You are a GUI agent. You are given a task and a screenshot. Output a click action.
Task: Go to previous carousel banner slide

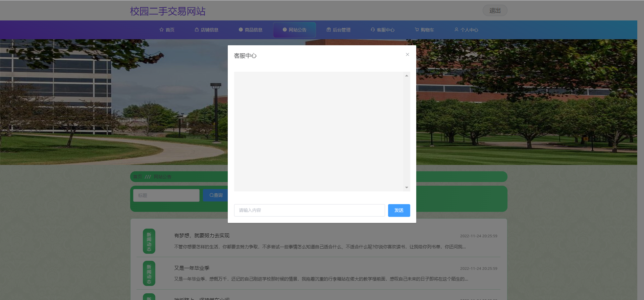11,102
